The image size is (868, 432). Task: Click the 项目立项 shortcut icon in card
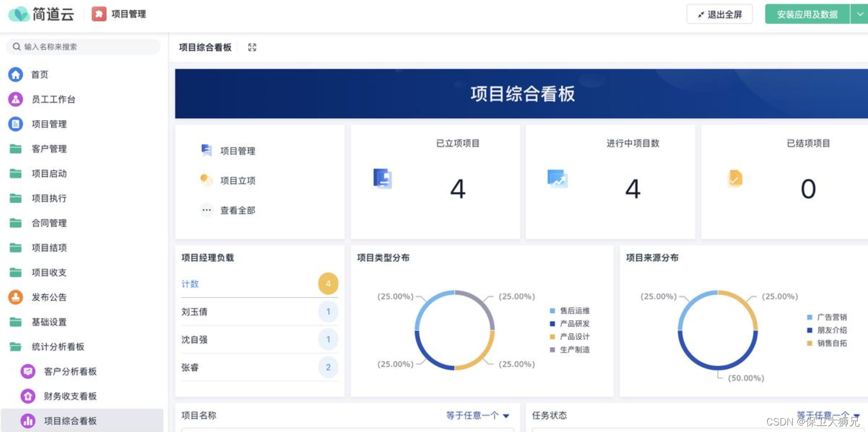pos(206,180)
